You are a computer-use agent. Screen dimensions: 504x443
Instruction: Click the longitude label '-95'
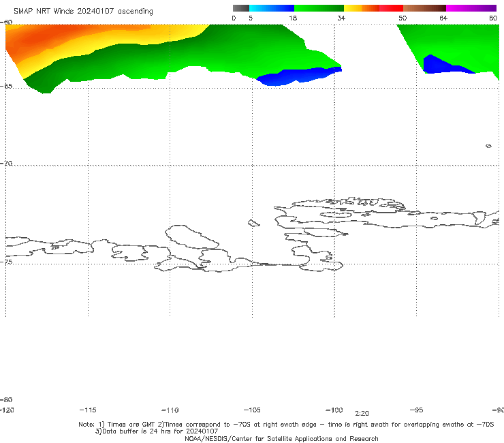[x=417, y=410]
